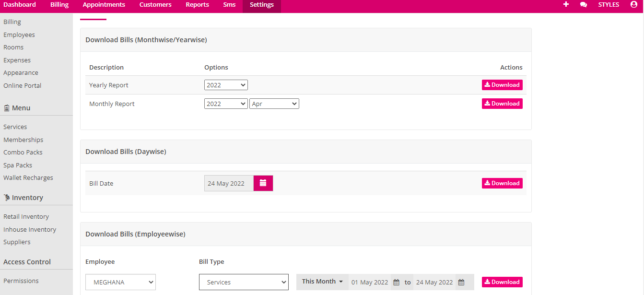Click calendar icon next to 01 May 2022

(397, 283)
